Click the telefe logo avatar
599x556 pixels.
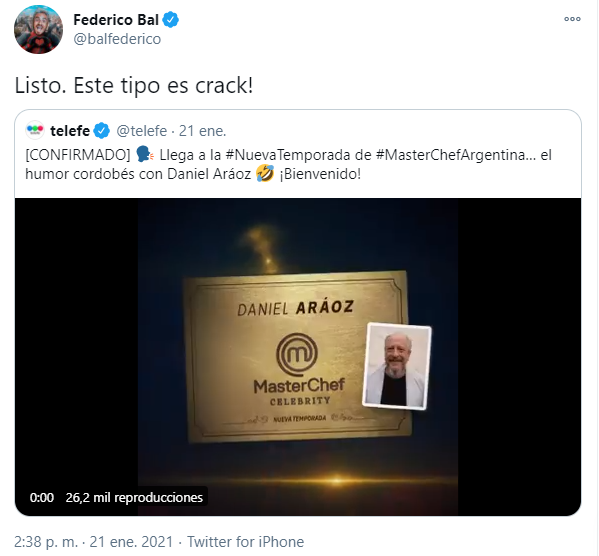(35, 131)
